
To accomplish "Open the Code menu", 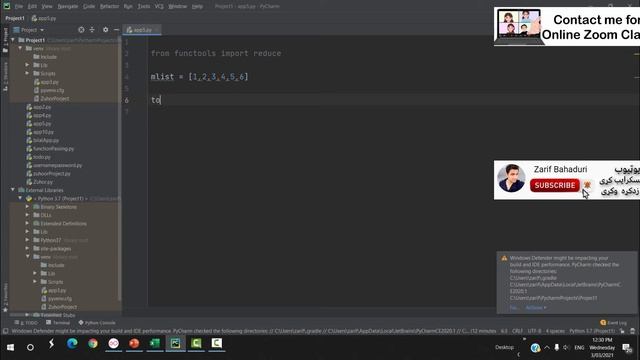I will coord(89,7).
